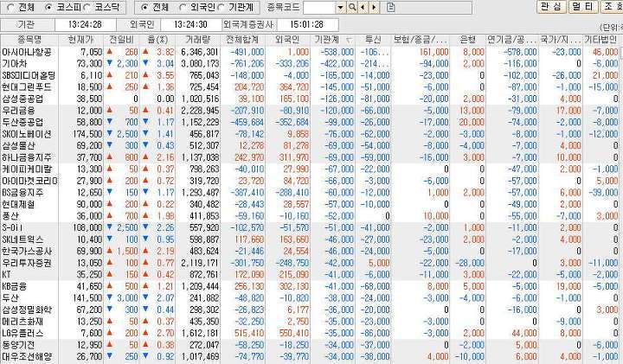
Task: Select the KB금융 stock row
Action: (309, 286)
